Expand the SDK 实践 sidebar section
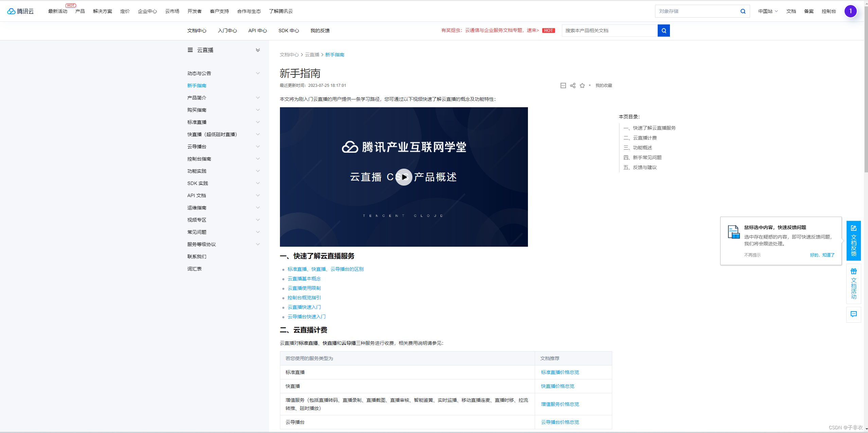This screenshot has height=433, width=868. [x=258, y=183]
